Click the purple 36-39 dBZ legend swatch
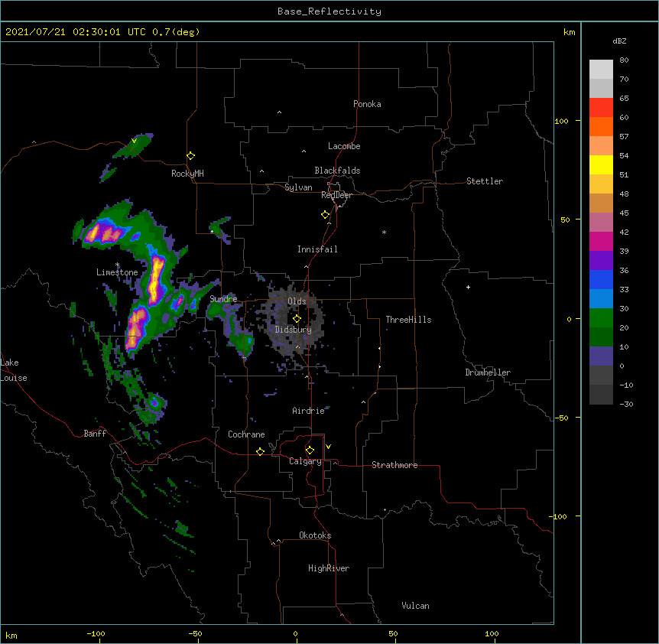This screenshot has height=644, width=659. click(x=601, y=261)
